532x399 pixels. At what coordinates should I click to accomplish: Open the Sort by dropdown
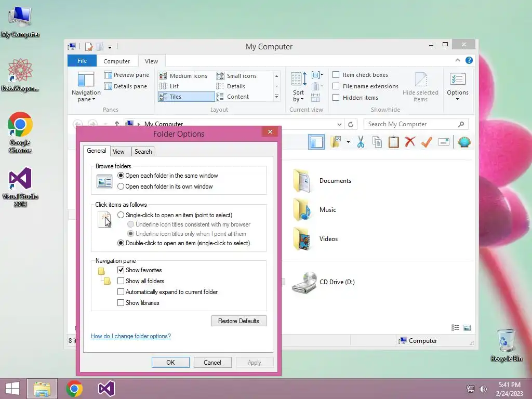[x=299, y=87]
